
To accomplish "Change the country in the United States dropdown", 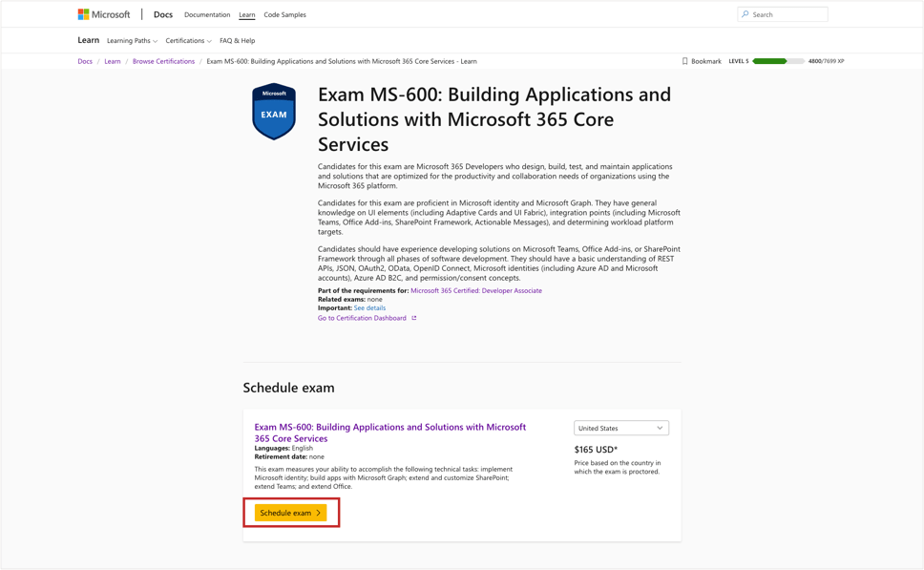I will tap(621, 428).
